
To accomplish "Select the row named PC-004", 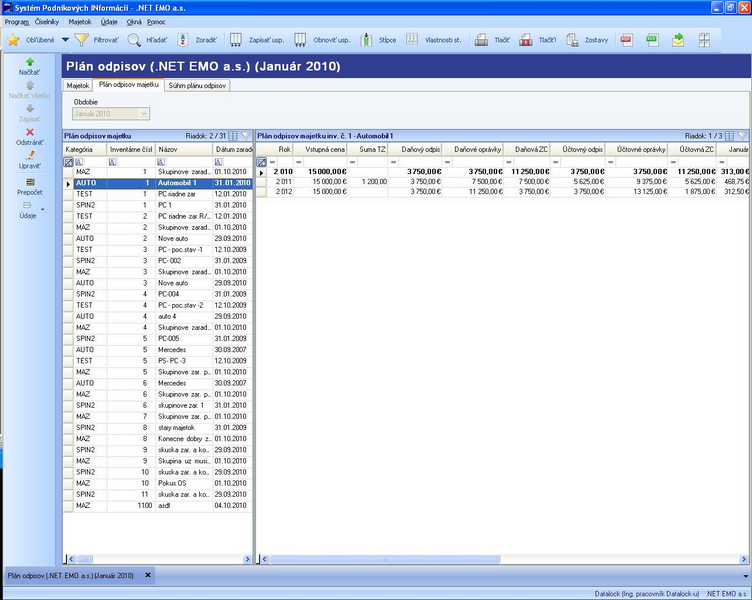I will pos(158,294).
